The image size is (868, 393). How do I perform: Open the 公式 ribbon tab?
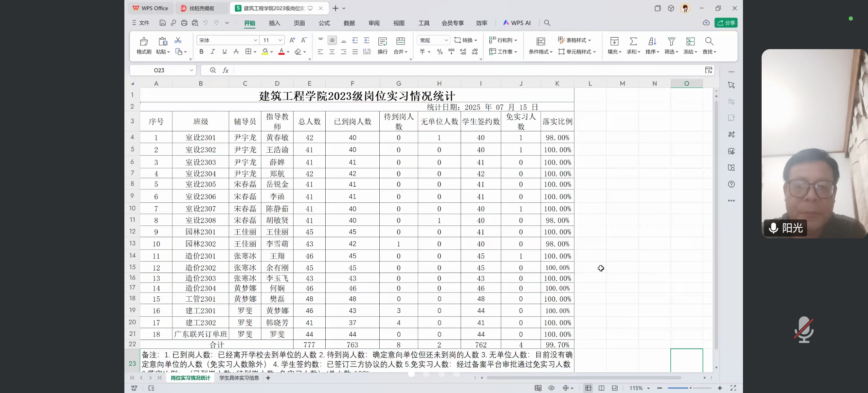click(x=324, y=23)
